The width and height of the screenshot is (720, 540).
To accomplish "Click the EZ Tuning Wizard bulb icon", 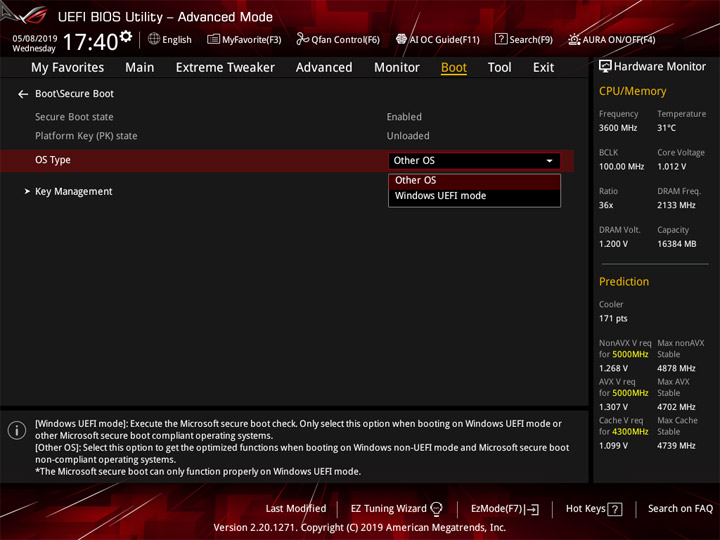I will click(436, 509).
